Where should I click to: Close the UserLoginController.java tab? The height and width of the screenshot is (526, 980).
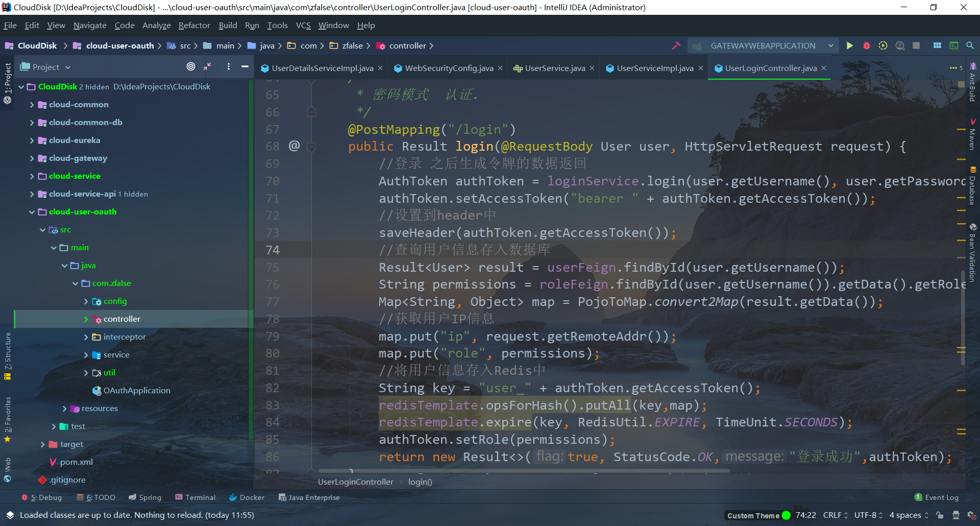824,68
